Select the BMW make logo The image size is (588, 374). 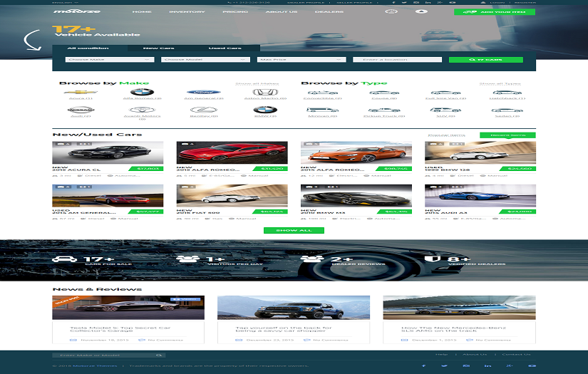tap(265, 110)
